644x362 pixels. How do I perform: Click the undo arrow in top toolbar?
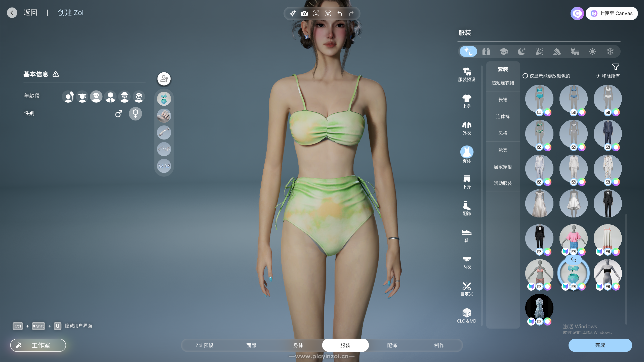(340, 14)
